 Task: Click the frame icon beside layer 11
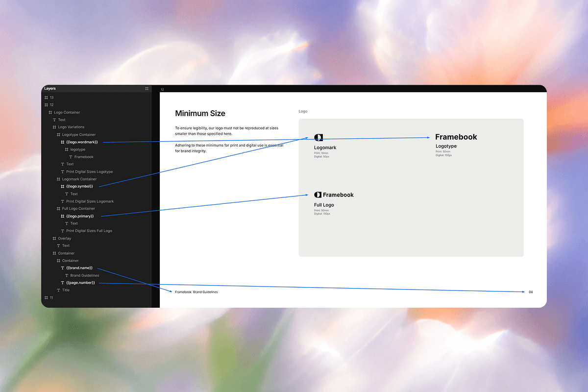coord(47,297)
